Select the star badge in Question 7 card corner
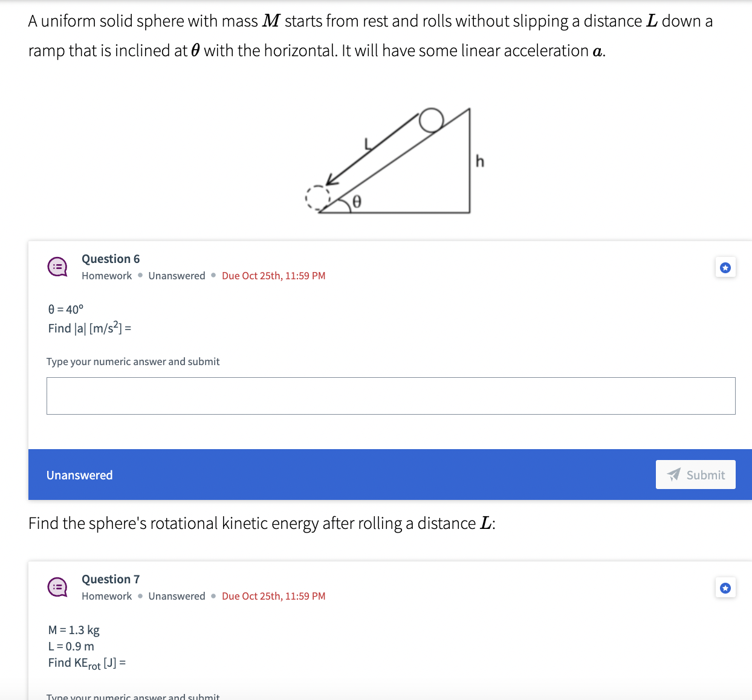This screenshot has width=752, height=700. pos(725,587)
